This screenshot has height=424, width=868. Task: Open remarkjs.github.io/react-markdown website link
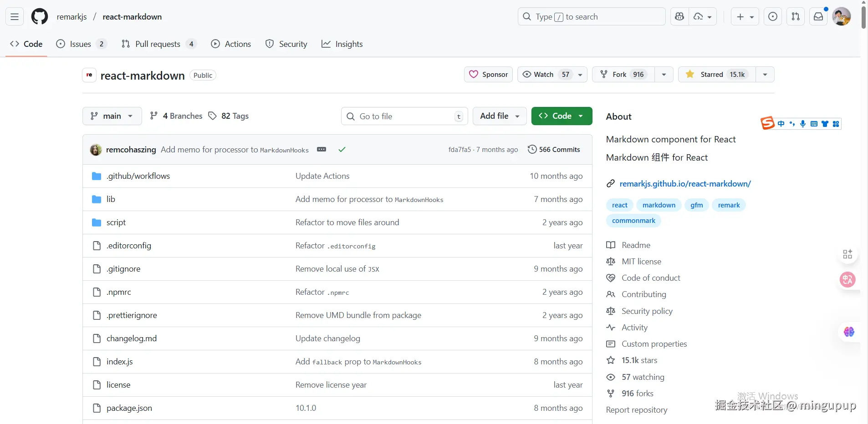[x=685, y=184]
